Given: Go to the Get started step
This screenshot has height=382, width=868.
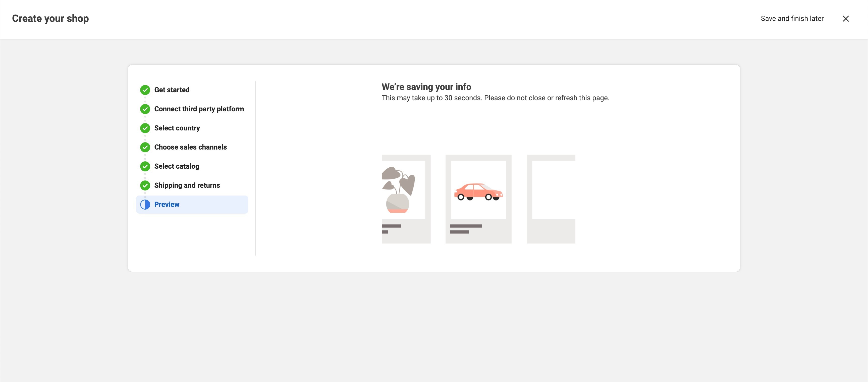Looking at the screenshot, I should (x=172, y=90).
